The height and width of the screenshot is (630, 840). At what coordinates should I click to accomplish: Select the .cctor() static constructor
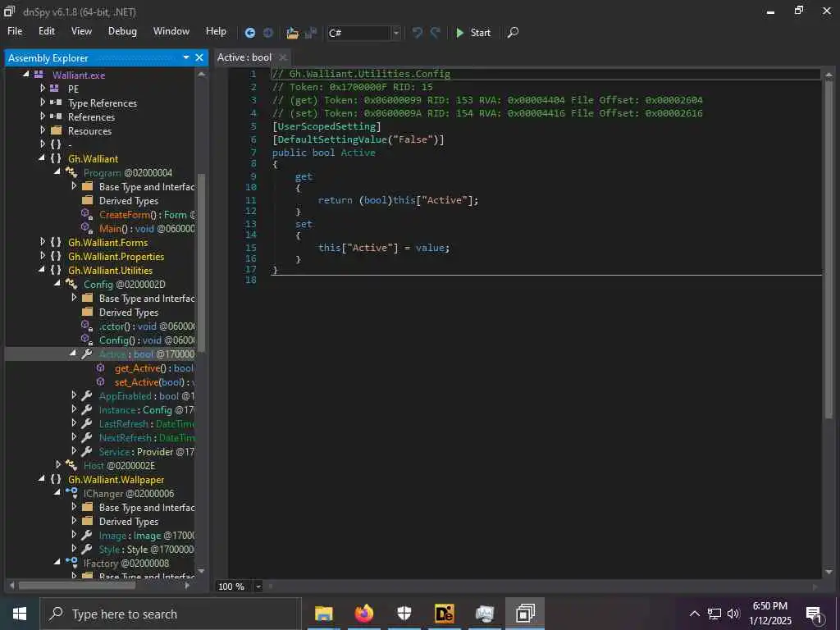coord(146,326)
